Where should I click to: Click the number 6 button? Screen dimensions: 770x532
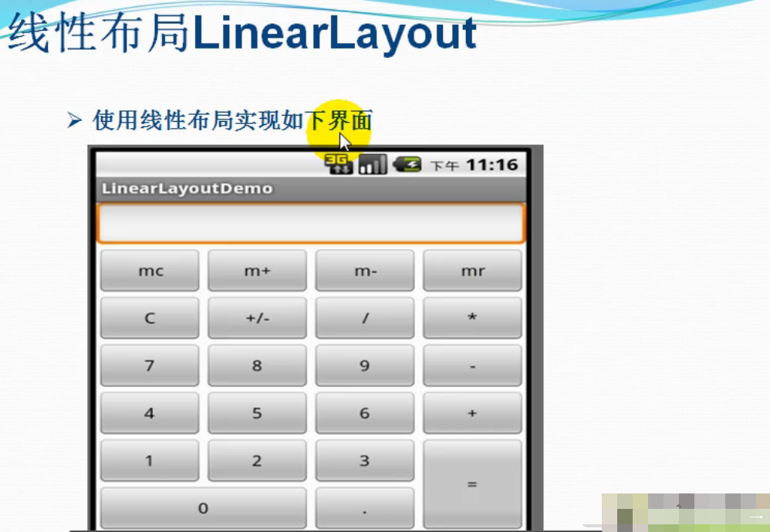tap(365, 413)
